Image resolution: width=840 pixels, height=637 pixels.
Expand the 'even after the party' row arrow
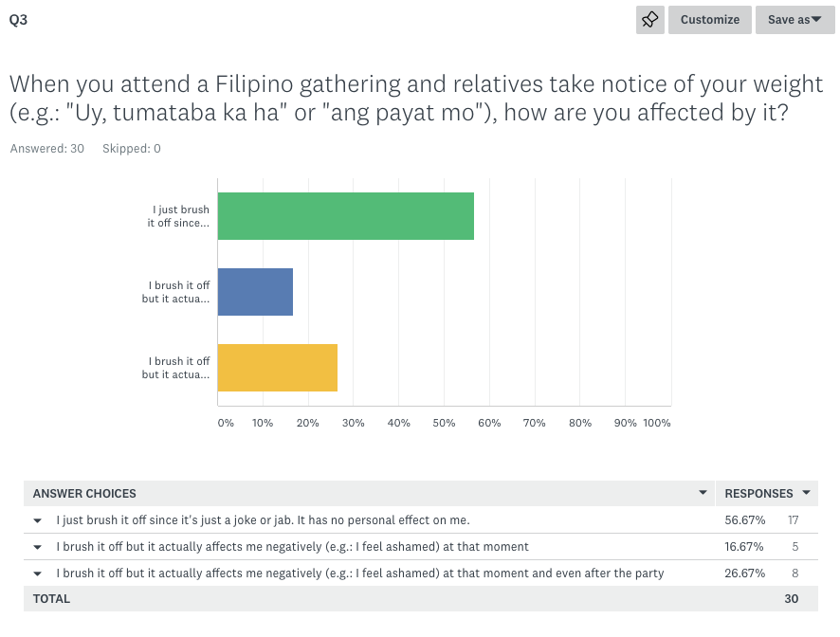38,573
